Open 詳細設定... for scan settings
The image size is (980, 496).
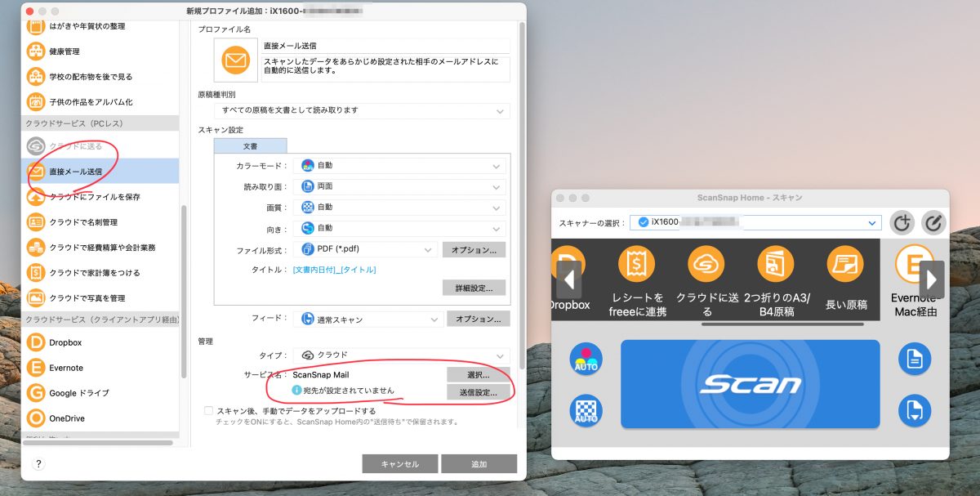(474, 288)
